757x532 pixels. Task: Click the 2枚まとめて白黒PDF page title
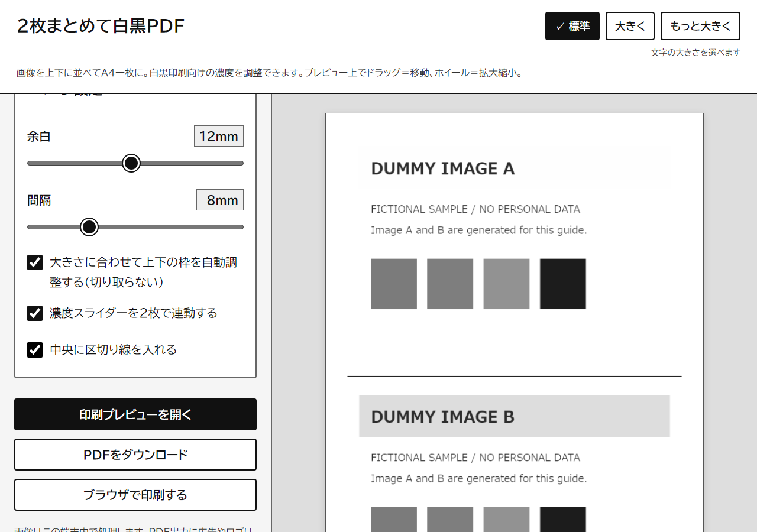pos(101,26)
